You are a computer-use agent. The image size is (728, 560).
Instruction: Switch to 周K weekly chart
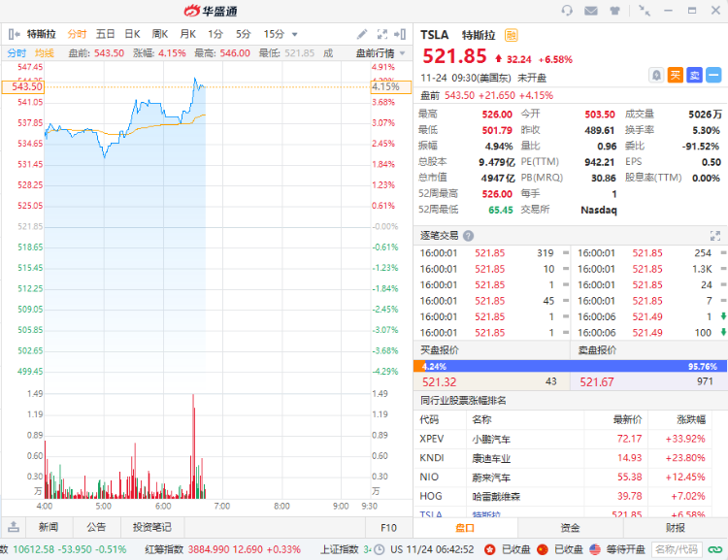[x=160, y=34]
